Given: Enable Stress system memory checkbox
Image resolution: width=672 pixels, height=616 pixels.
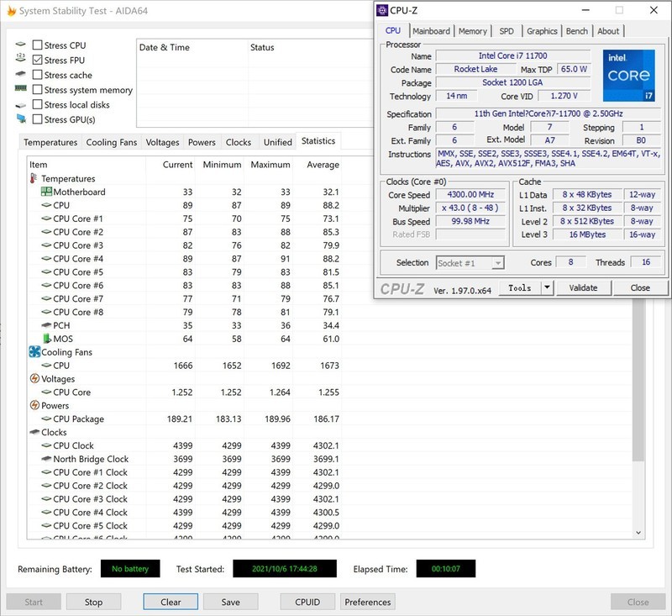Looking at the screenshot, I should 37,90.
